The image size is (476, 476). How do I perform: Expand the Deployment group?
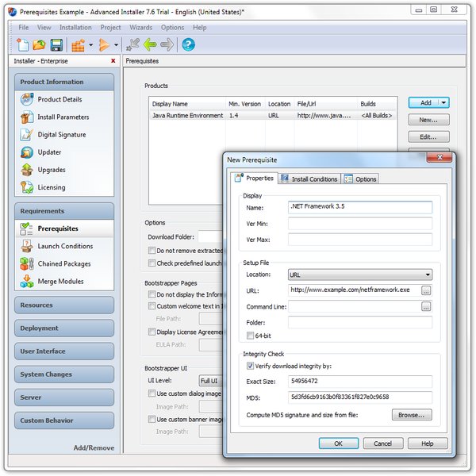tap(64, 328)
